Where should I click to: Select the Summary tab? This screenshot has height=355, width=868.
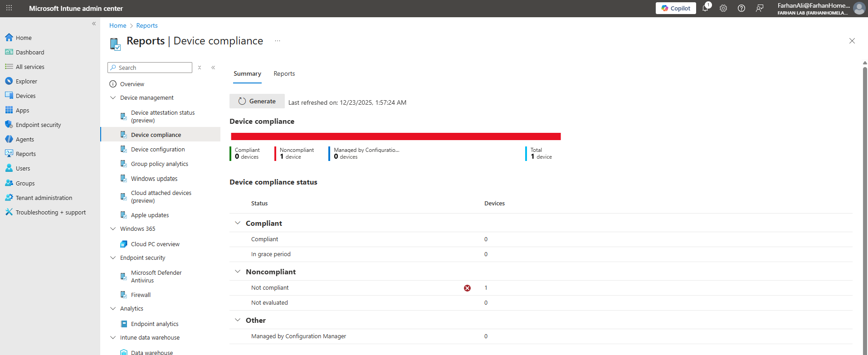[x=247, y=74]
